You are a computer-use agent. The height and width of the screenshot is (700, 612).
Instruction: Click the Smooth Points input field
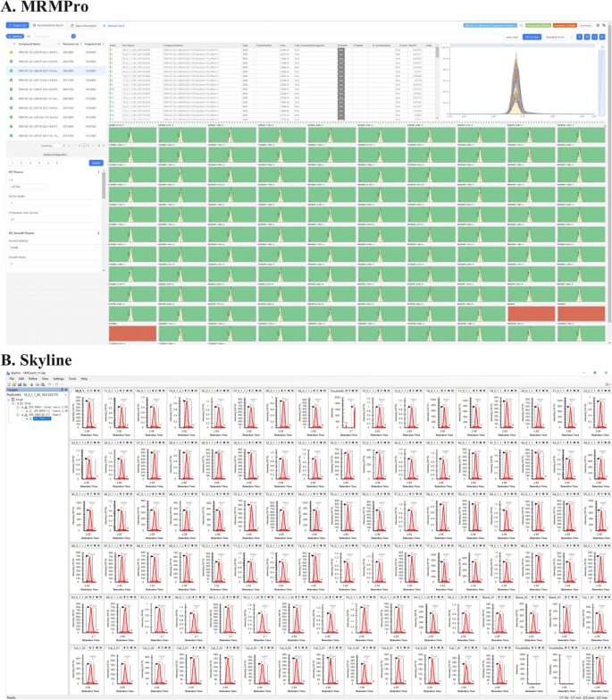[54, 264]
